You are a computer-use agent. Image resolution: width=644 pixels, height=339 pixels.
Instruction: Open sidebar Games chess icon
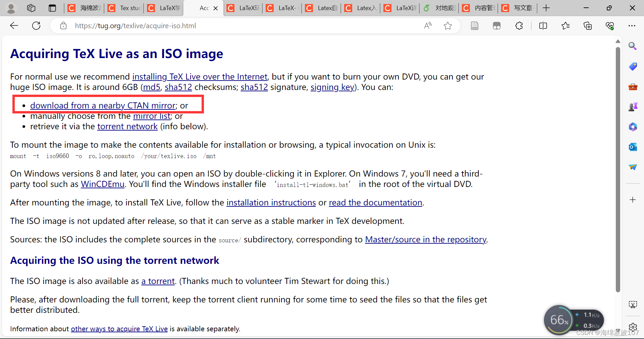633,107
